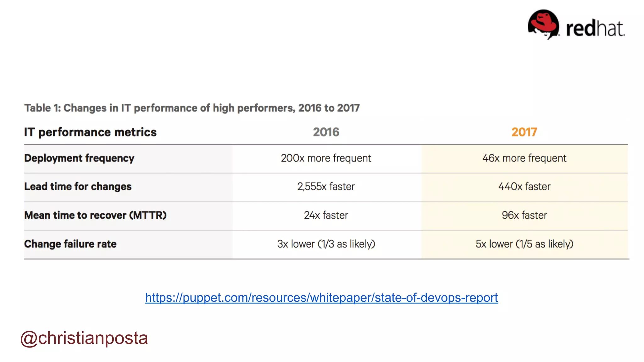The image size is (644, 362).
Task: Select '3x lower (1/3 as likely)' cell
Action: [326, 244]
